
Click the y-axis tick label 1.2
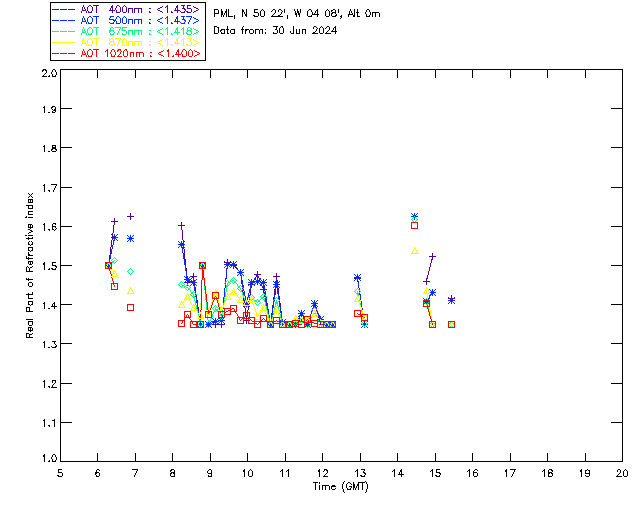pyautogui.click(x=49, y=384)
